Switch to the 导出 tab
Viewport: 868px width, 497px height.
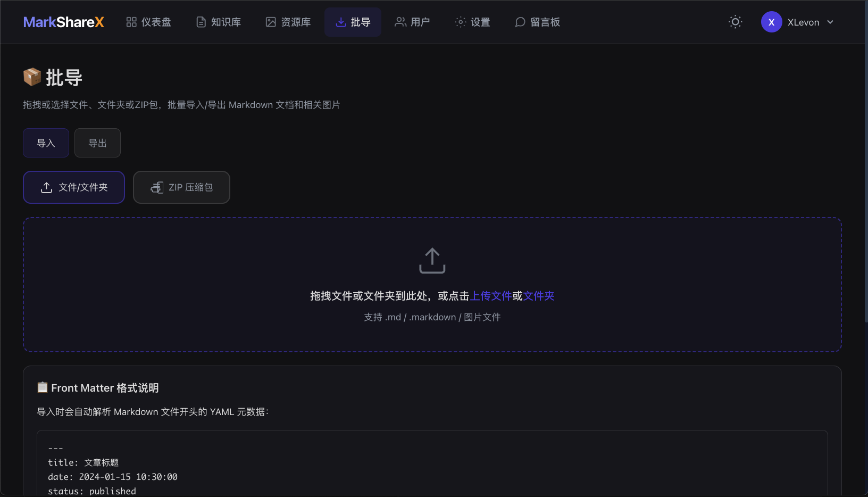(98, 143)
